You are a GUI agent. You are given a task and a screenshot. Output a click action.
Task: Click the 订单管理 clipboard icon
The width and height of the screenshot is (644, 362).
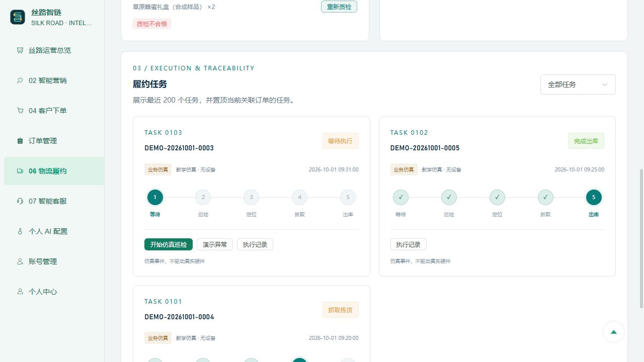point(20,141)
